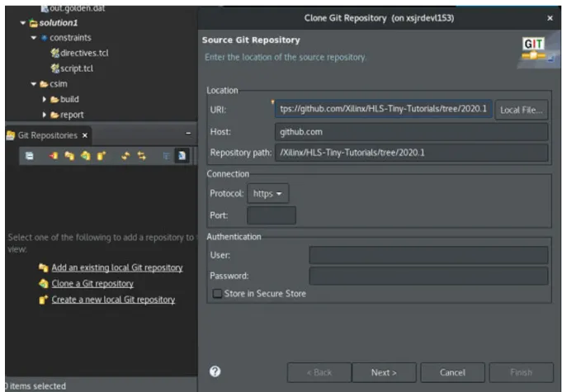562x392 pixels.
Task: Click the report folder icon
Action: [x=54, y=115]
